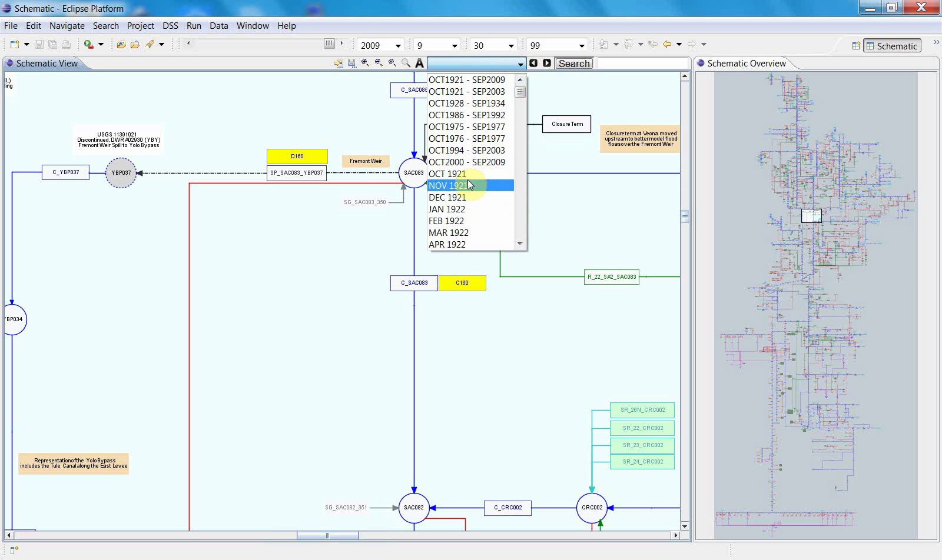Click the Forward navigation arrow
This screenshot has width=942, height=560.
tap(692, 45)
